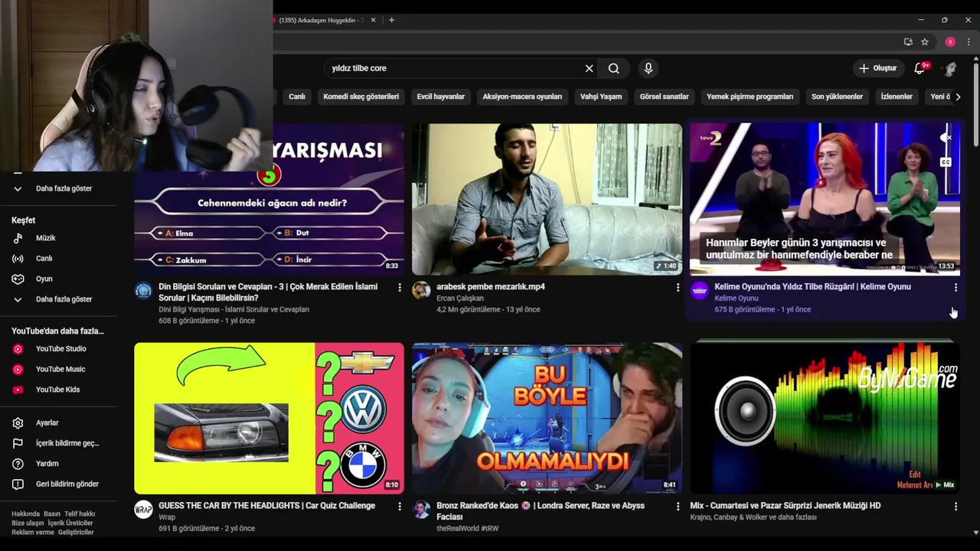Show more filter chips with right arrow
Viewport: 980px width, 551px height.
click(958, 96)
